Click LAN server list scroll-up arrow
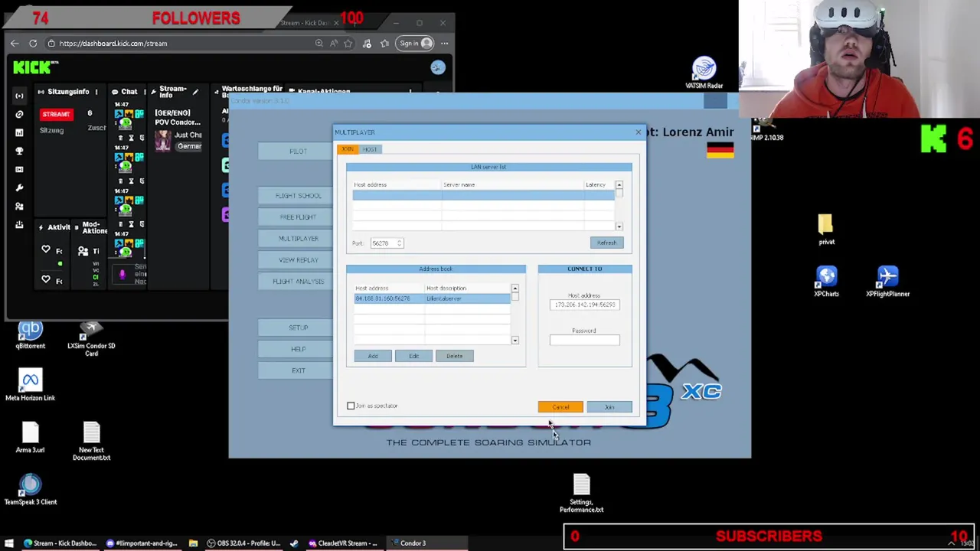980x551 pixels. (619, 185)
